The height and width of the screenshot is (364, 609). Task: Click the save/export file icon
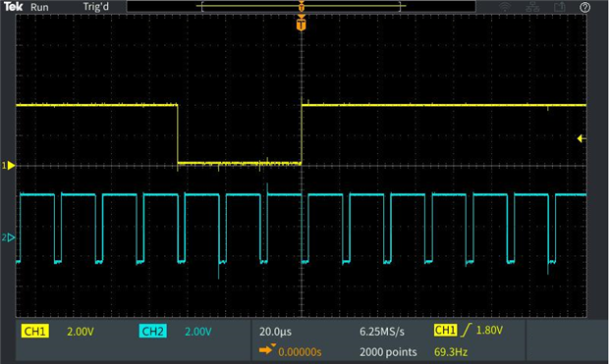tap(559, 7)
